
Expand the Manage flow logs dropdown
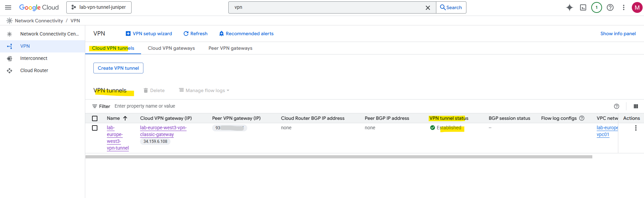(x=204, y=90)
